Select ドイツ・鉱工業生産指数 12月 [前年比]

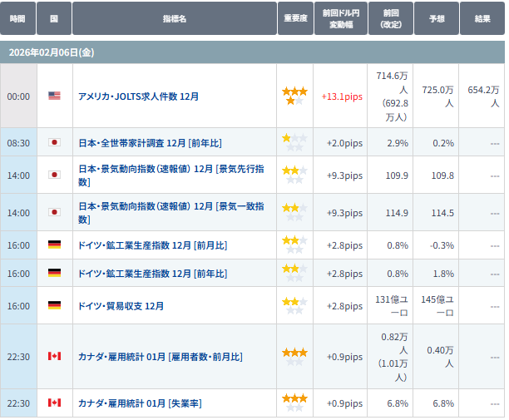point(152,274)
